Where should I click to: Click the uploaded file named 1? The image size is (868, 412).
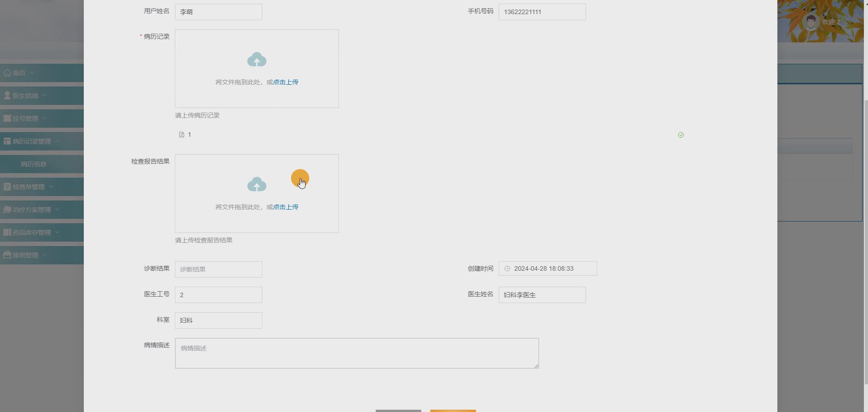point(189,134)
